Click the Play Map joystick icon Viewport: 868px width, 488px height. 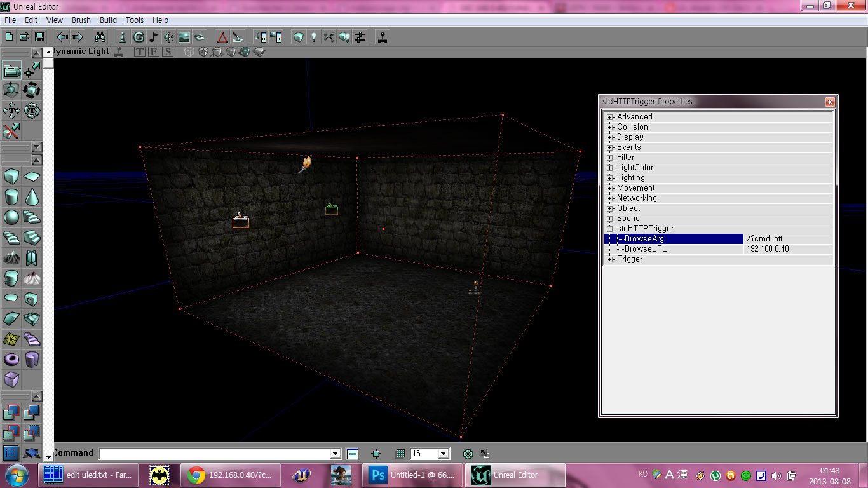383,37
